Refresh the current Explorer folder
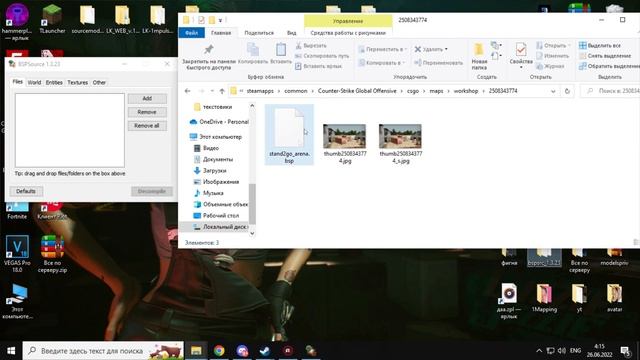The image size is (640, 360). (x=567, y=91)
